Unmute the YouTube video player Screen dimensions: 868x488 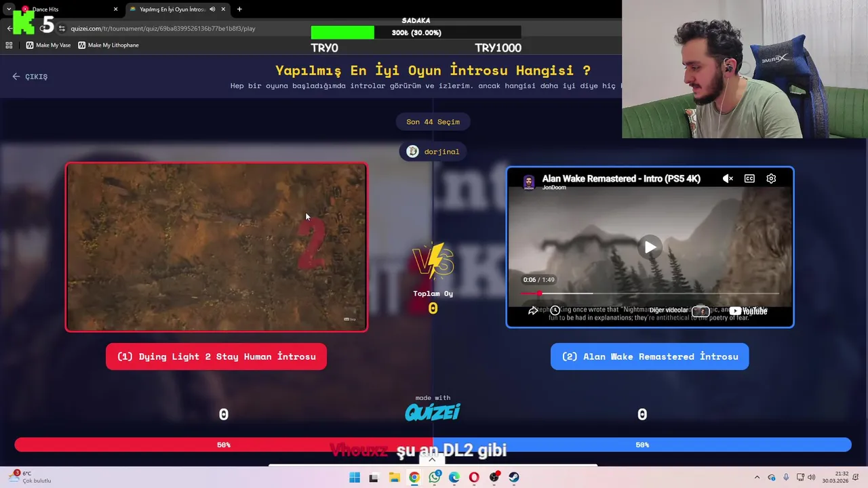728,179
